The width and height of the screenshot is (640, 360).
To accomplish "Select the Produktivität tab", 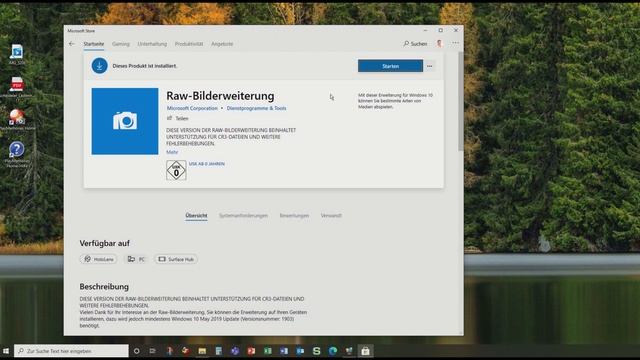I will 189,44.
